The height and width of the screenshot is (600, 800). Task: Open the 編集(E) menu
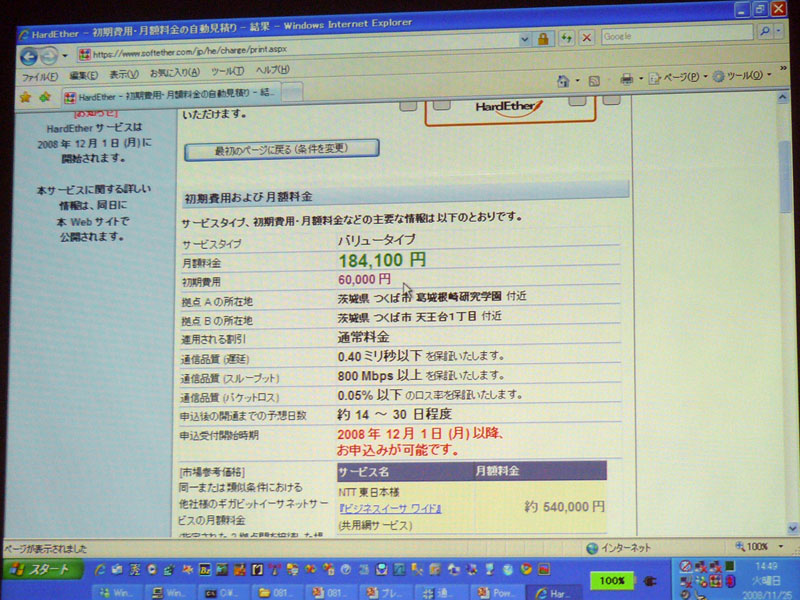[x=83, y=76]
